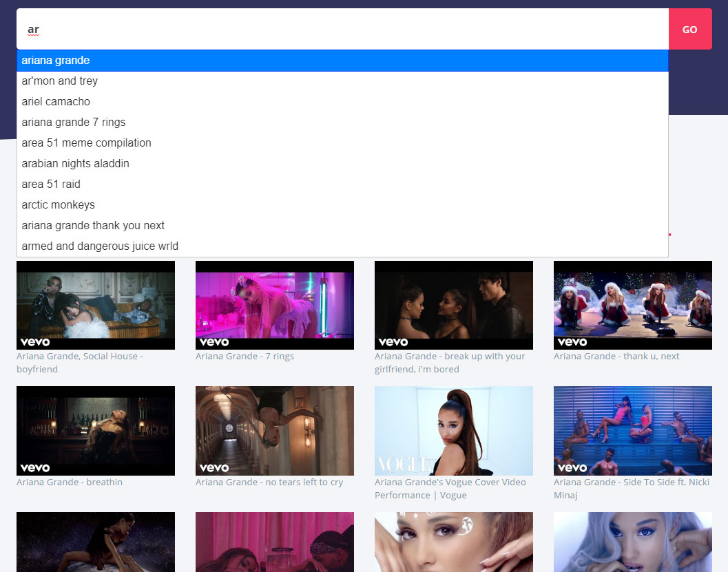Select 'arabian nights aladdin' suggestion

click(75, 164)
